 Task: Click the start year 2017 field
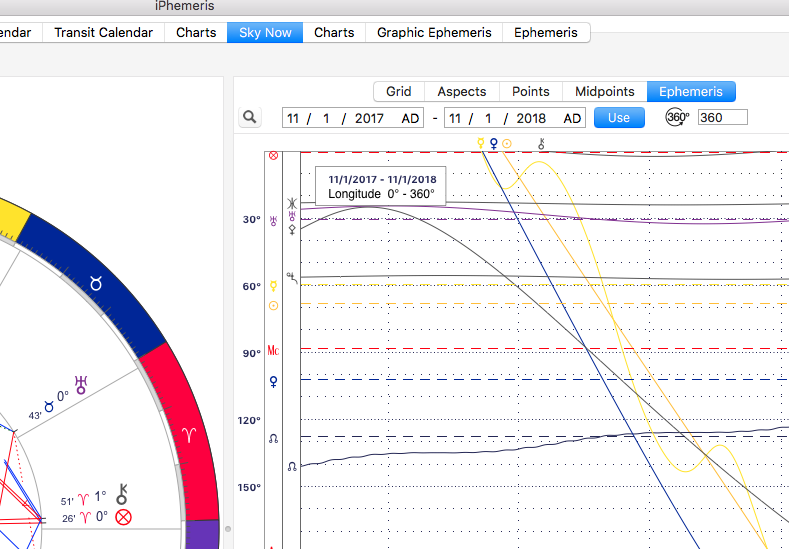(x=369, y=118)
